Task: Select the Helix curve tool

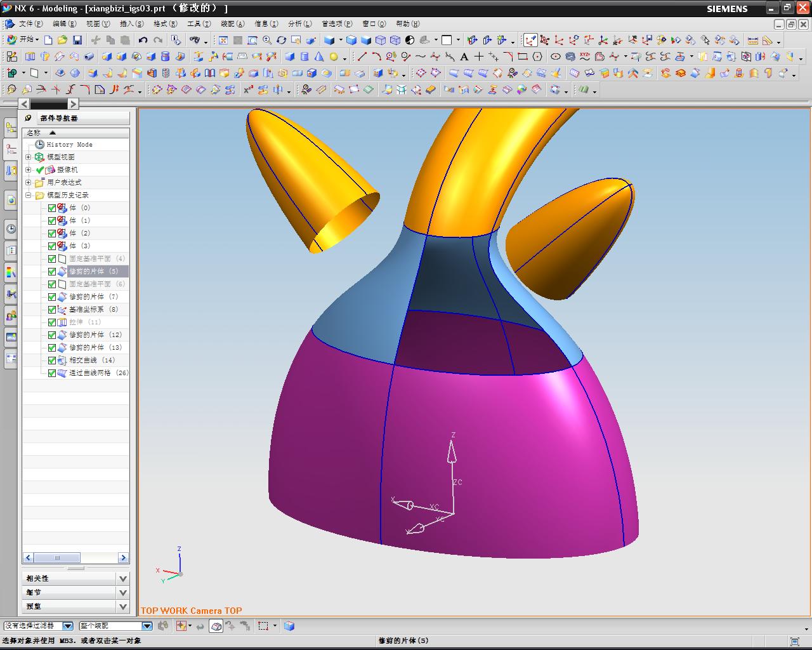Action: click(570, 56)
